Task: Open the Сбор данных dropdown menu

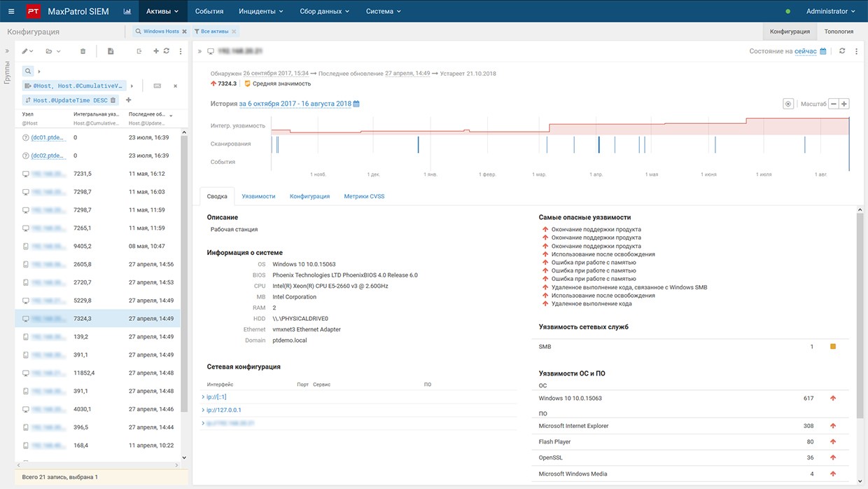Action: coord(324,11)
